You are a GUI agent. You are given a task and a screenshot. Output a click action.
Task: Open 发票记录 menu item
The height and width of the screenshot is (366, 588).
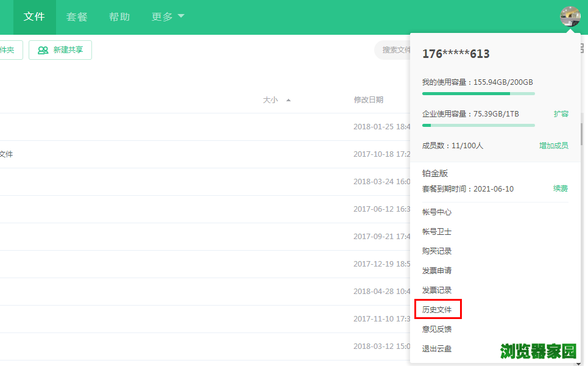pos(437,290)
